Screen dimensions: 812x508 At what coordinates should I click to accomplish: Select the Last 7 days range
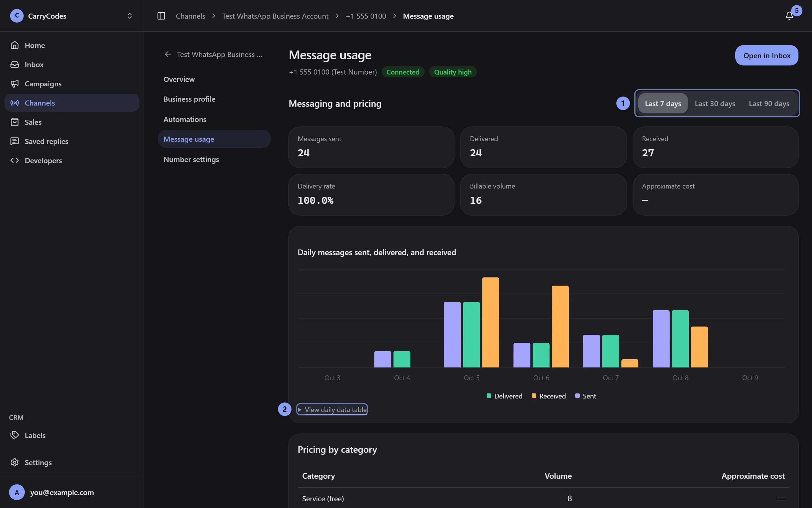click(663, 104)
